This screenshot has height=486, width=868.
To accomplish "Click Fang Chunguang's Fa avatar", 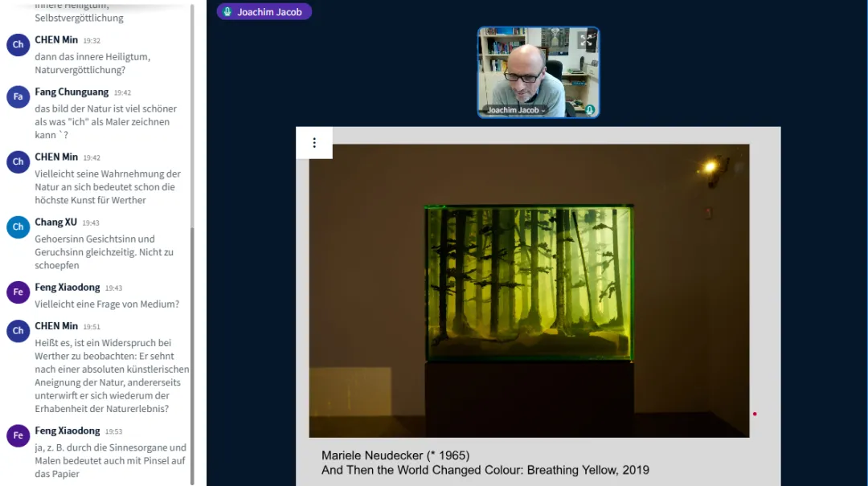I will click(x=18, y=97).
